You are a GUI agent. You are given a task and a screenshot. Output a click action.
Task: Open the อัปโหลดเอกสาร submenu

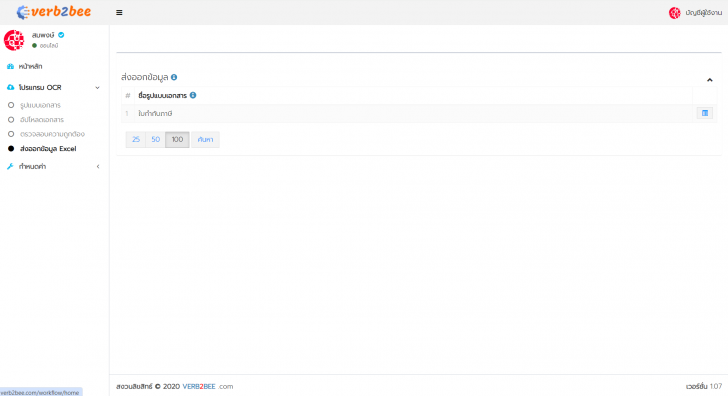(x=42, y=120)
